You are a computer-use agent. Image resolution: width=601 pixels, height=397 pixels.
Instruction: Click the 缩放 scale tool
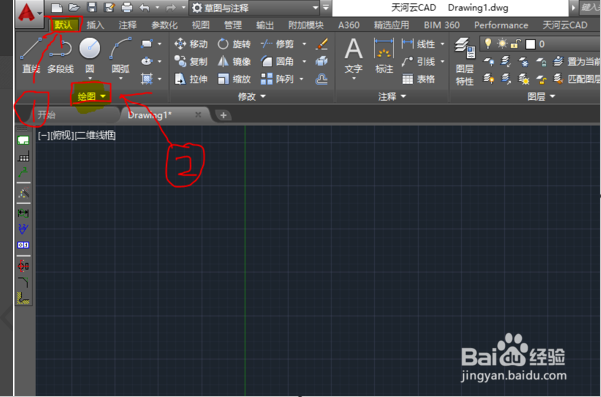[234, 79]
